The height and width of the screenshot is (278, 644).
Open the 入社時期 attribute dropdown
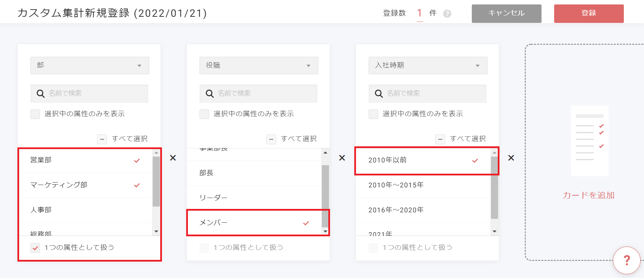(x=428, y=65)
